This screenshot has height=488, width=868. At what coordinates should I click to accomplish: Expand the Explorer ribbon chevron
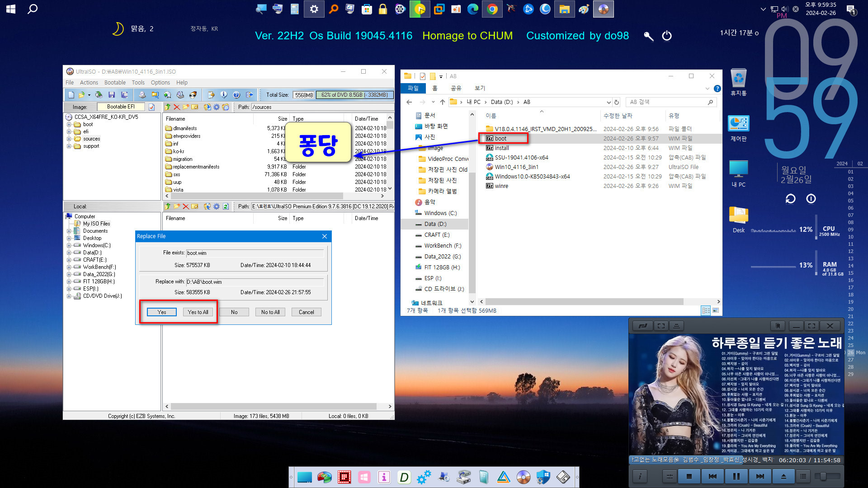click(708, 89)
